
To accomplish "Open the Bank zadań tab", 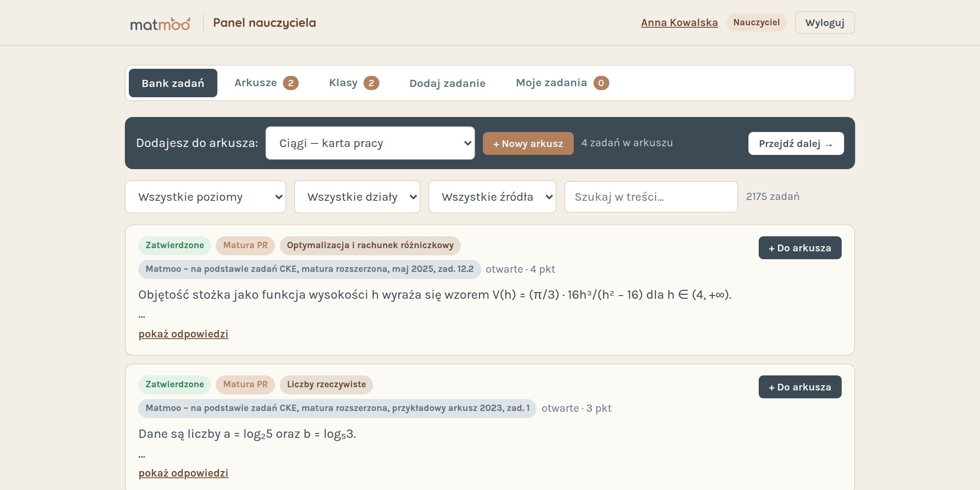I will [x=173, y=83].
